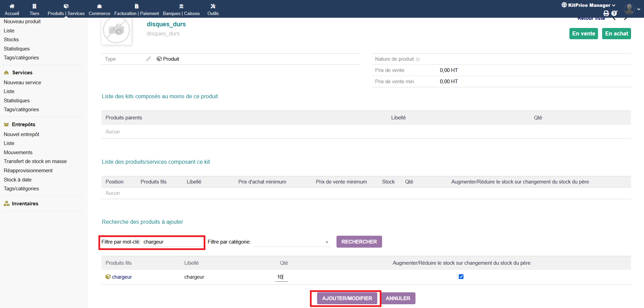Open the Banques | Caisses bank icon

pyautogui.click(x=181, y=6)
